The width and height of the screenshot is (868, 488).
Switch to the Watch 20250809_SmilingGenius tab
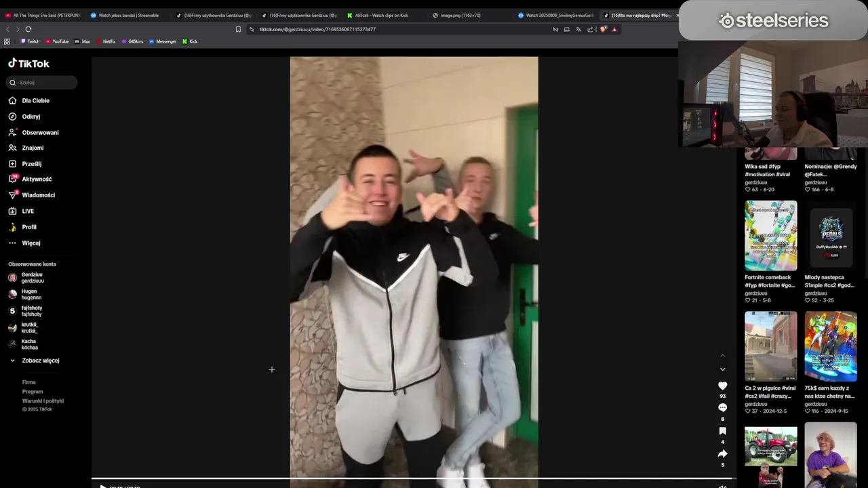pyautogui.click(x=555, y=16)
